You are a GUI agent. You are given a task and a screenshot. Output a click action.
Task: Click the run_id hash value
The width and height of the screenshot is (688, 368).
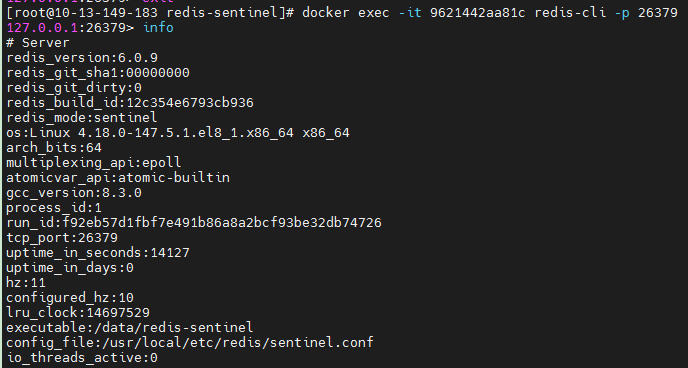click(222, 222)
